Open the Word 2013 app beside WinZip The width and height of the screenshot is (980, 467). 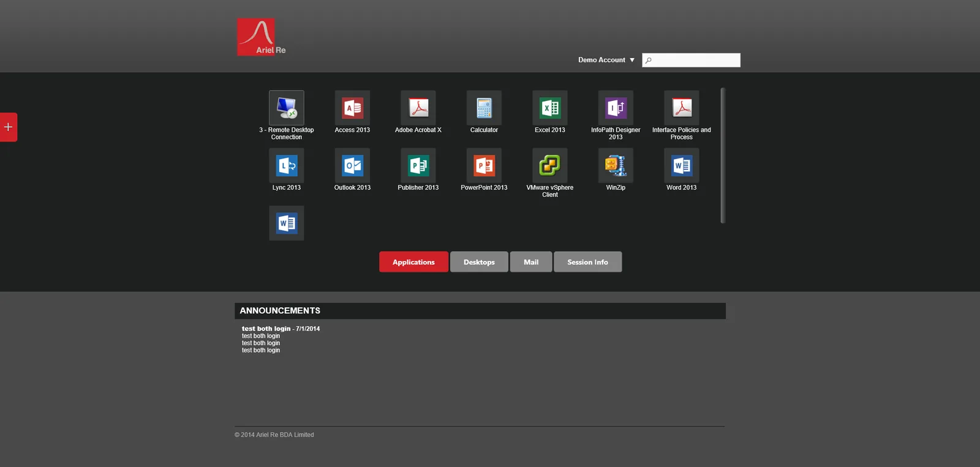(x=682, y=166)
